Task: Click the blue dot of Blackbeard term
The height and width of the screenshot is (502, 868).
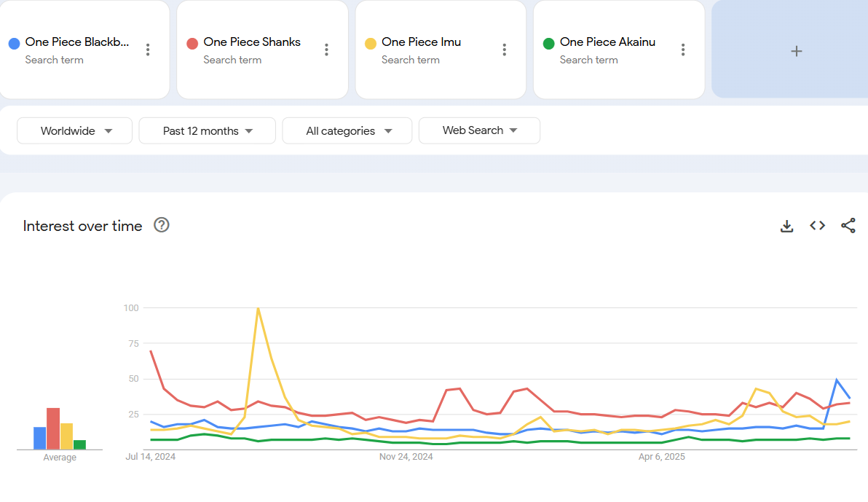Action: point(15,43)
